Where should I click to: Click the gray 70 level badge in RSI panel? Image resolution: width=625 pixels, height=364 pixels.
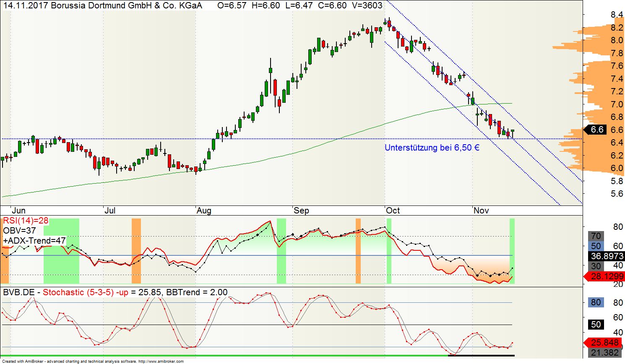coord(596,236)
